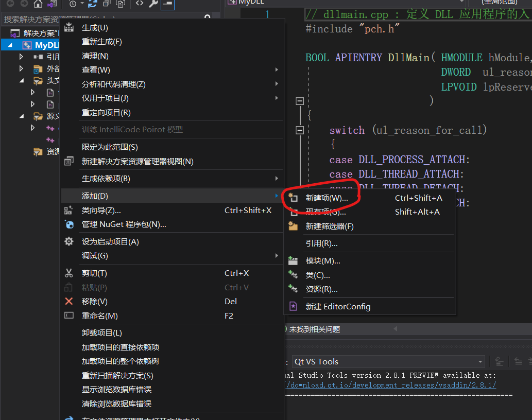Open the 仅用于项目(J) submenu arrow
The width and height of the screenshot is (532, 420).
[x=277, y=98]
